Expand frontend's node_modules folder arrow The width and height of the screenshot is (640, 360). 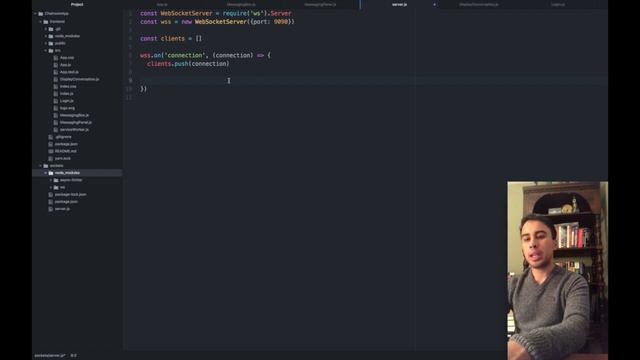(46, 36)
